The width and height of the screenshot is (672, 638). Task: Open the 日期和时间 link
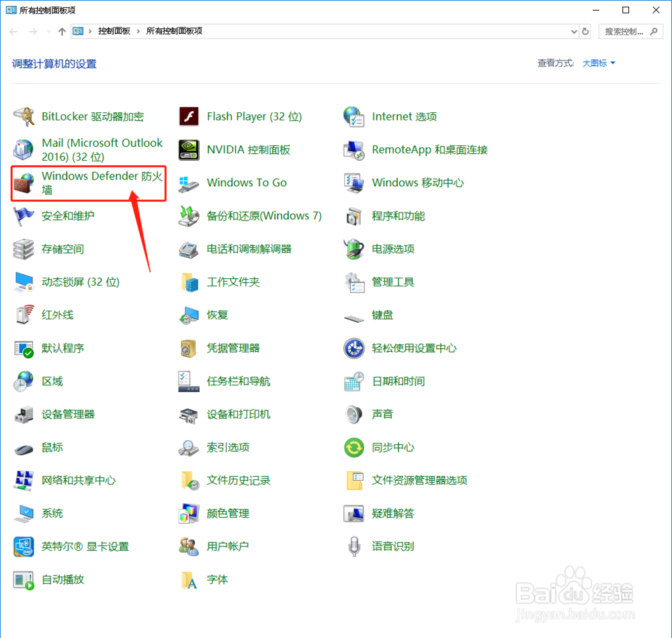click(398, 381)
